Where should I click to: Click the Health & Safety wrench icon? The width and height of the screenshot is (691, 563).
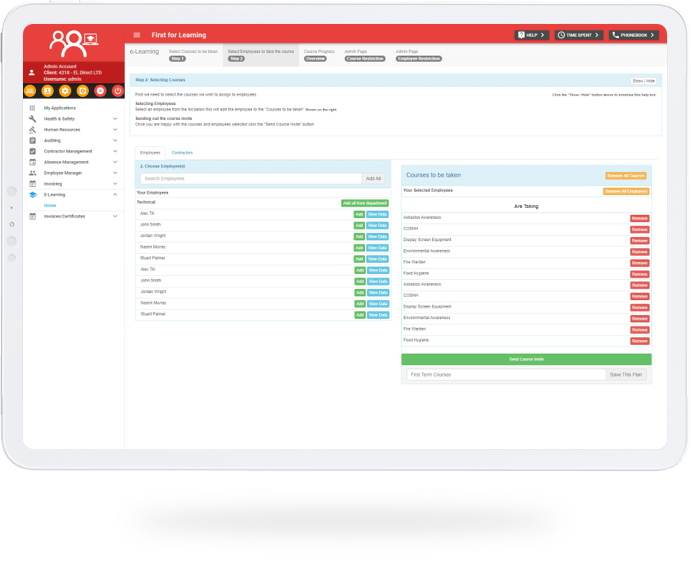[x=32, y=118]
